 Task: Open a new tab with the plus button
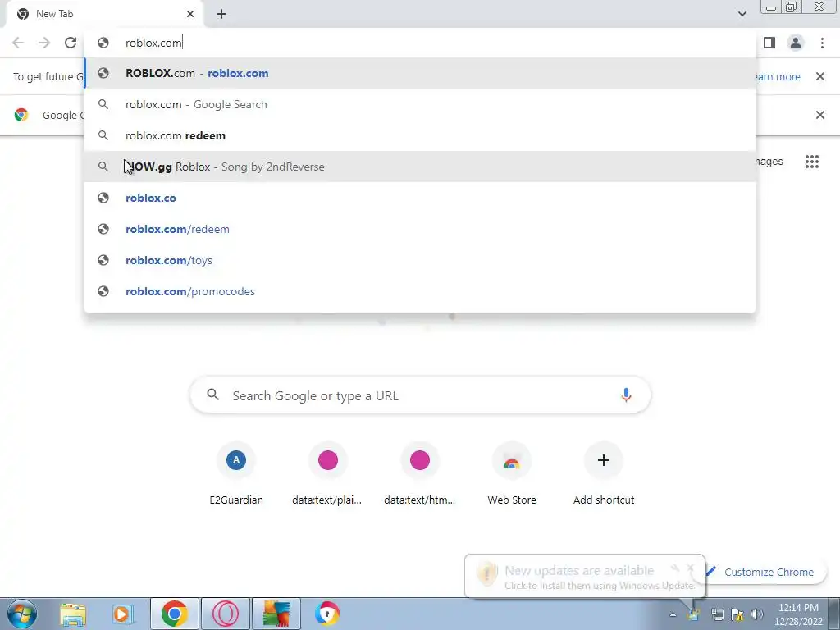coord(221,14)
